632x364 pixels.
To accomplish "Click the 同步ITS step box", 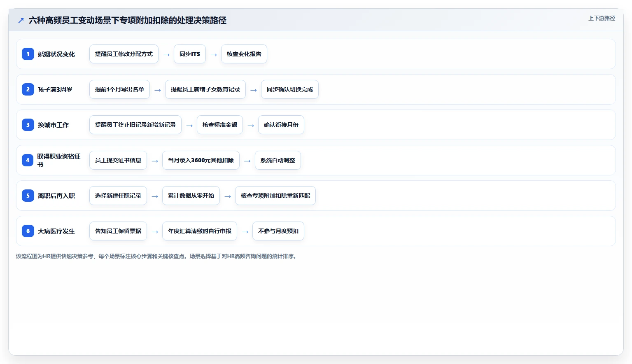I will 190,54.
